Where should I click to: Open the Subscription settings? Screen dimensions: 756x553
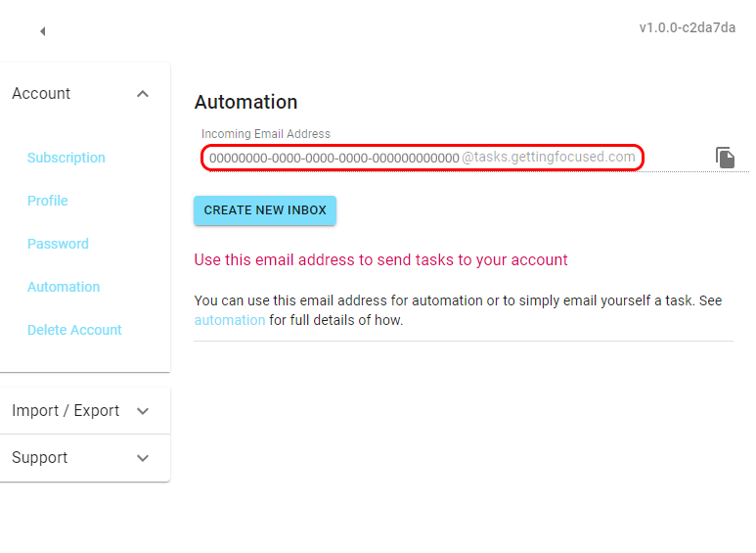67,158
